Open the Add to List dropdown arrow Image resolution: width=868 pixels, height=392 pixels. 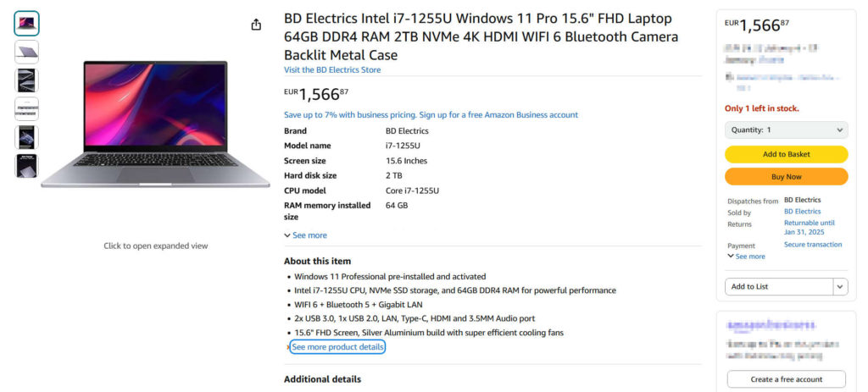pyautogui.click(x=840, y=287)
